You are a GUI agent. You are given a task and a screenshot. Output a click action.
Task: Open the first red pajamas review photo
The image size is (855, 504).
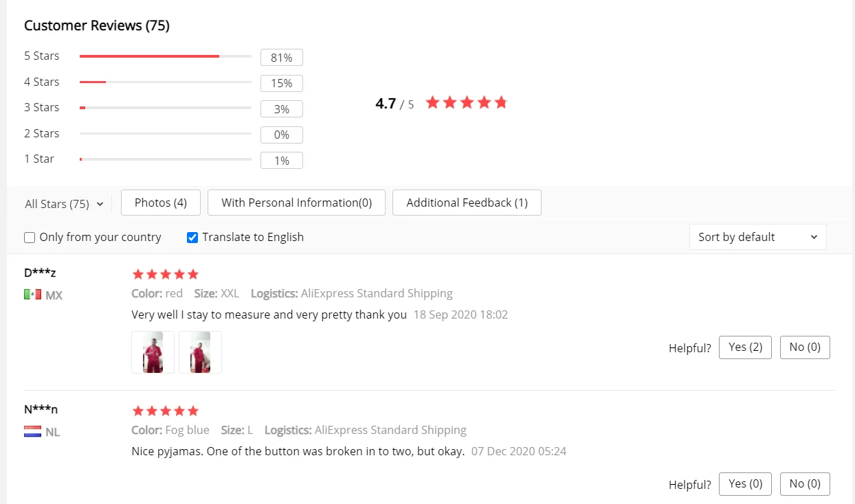pos(153,352)
